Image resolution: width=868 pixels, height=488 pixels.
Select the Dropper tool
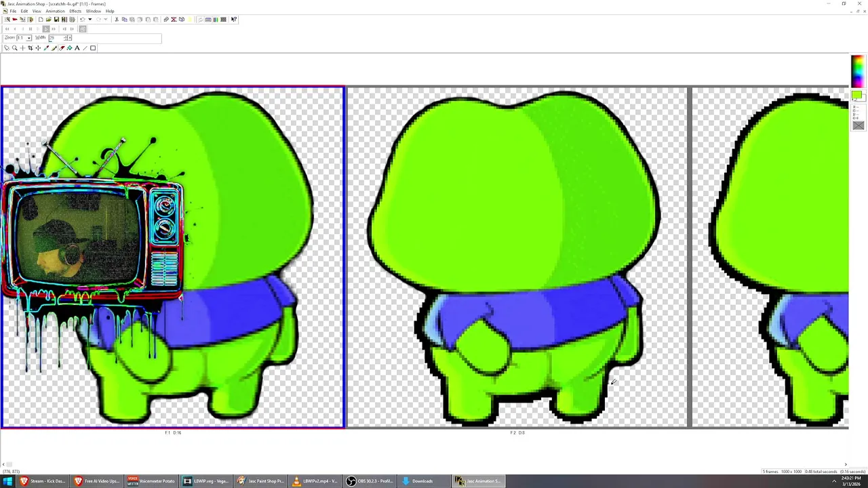[x=46, y=48]
